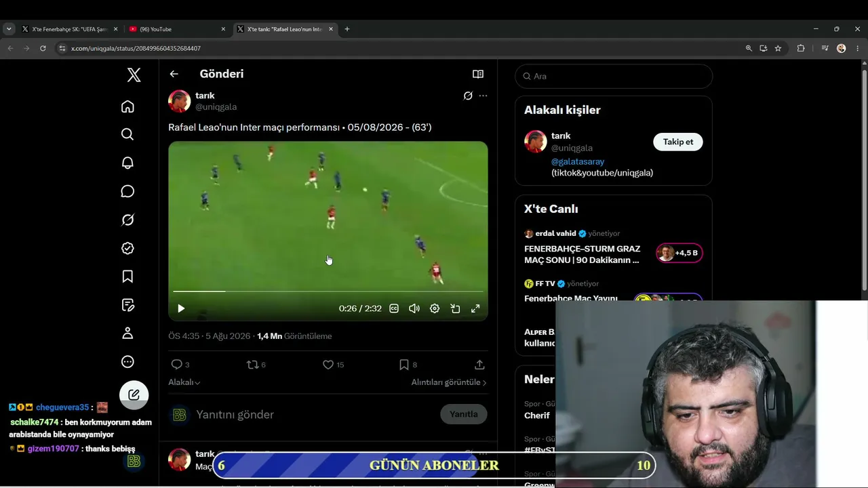
Task: Follow tarık with Takip et button
Action: click(x=678, y=142)
